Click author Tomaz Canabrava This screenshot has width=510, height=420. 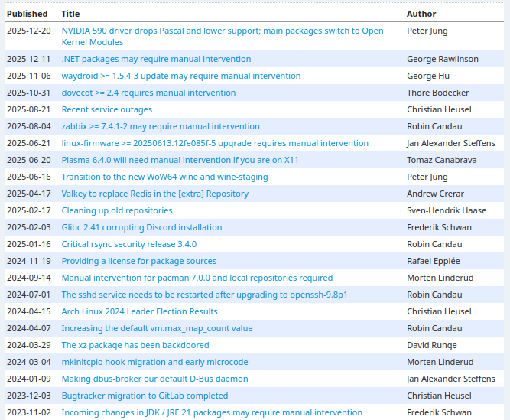point(442,160)
